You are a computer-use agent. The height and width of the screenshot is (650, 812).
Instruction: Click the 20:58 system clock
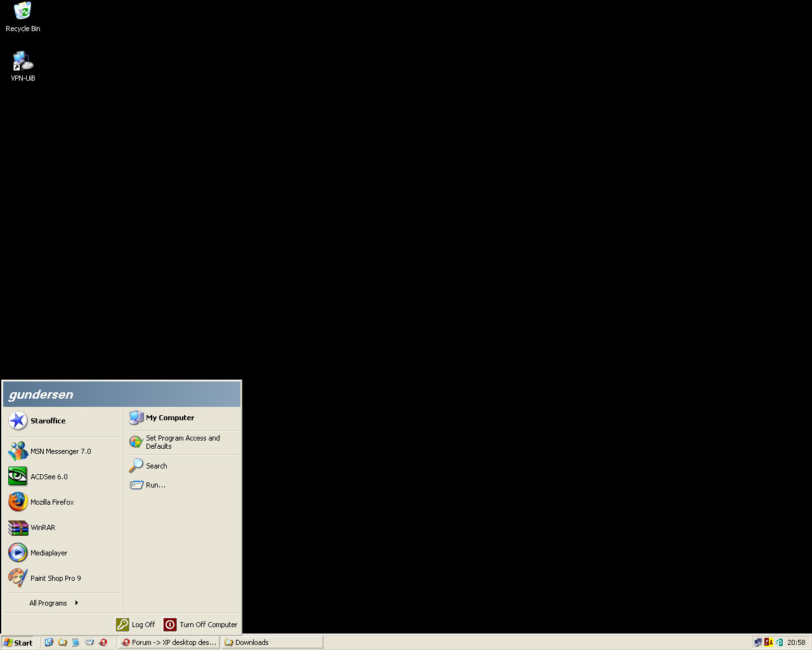click(x=796, y=642)
